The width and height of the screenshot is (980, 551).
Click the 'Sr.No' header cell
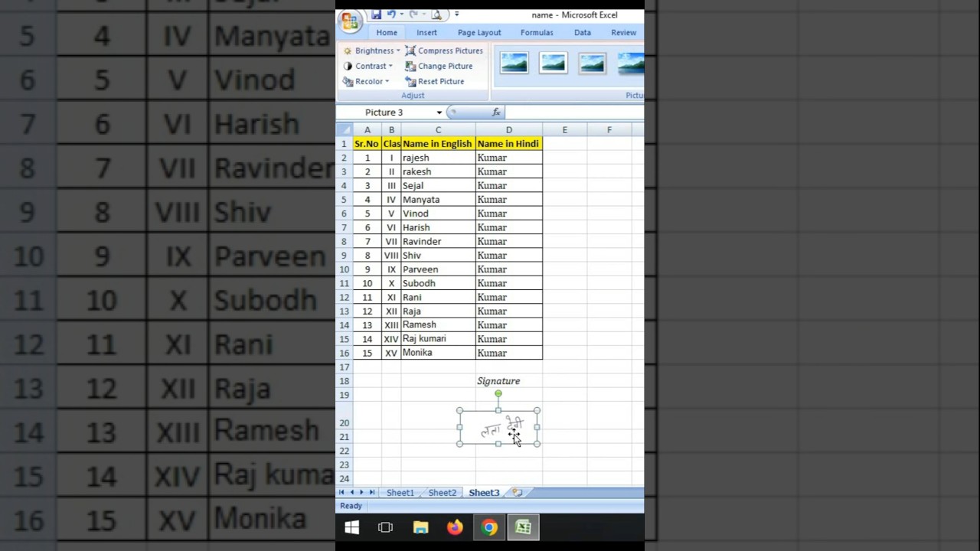coord(367,144)
